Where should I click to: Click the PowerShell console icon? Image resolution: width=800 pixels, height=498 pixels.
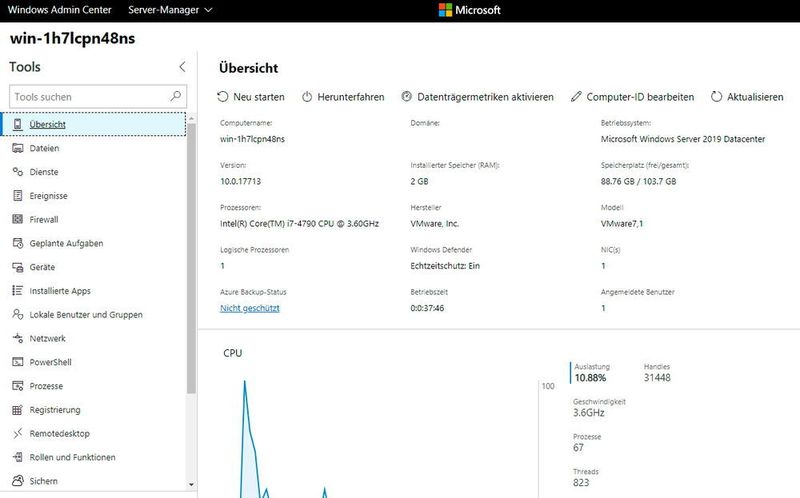(18, 362)
